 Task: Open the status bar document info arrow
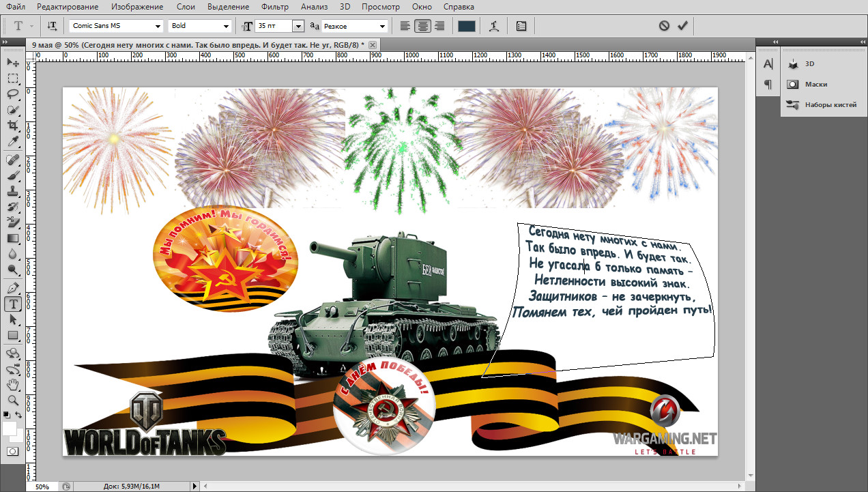coord(195,487)
